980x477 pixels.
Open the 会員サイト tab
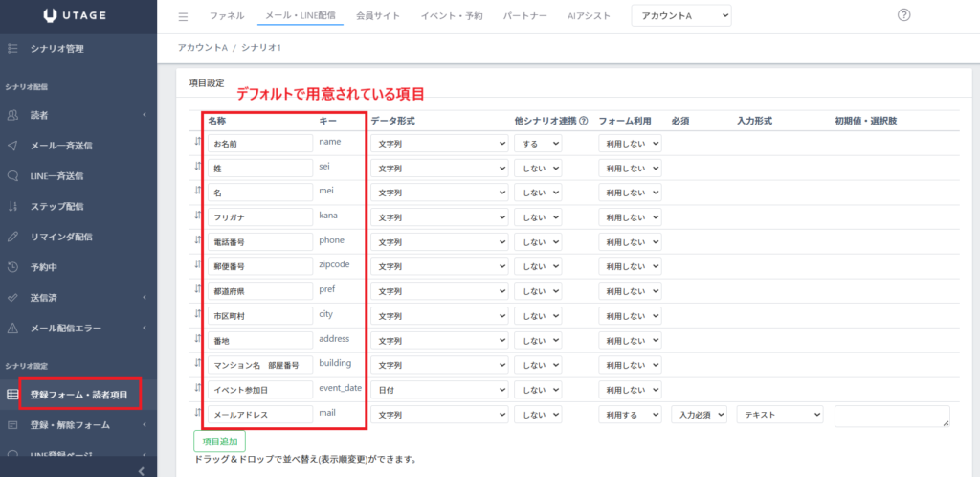coord(378,16)
